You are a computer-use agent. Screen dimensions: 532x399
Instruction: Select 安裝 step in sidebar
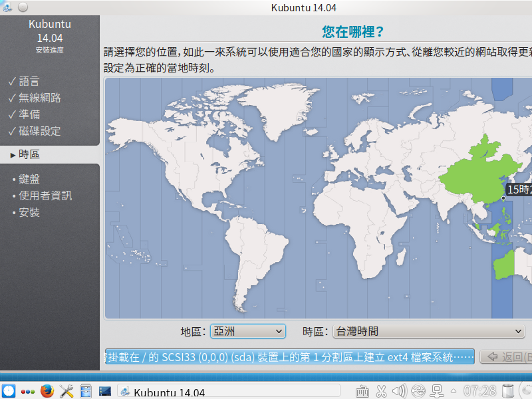tap(29, 212)
